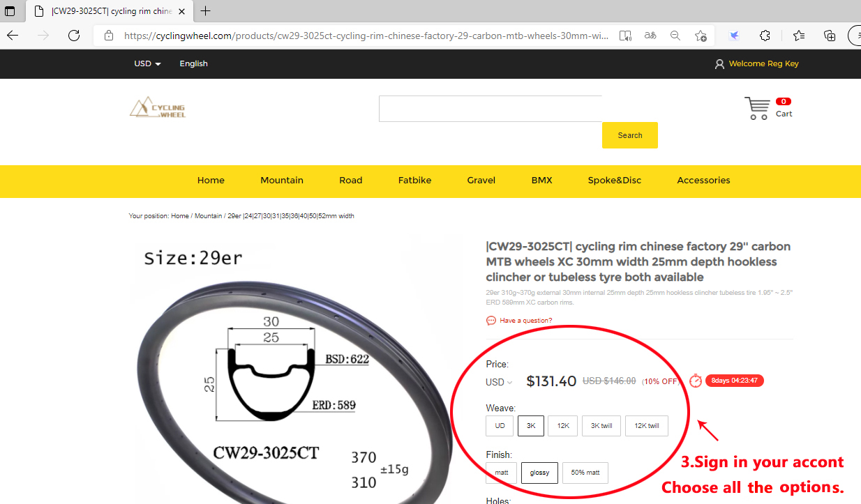Open the Accessories menu
This screenshot has height=504, width=861.
point(703,181)
